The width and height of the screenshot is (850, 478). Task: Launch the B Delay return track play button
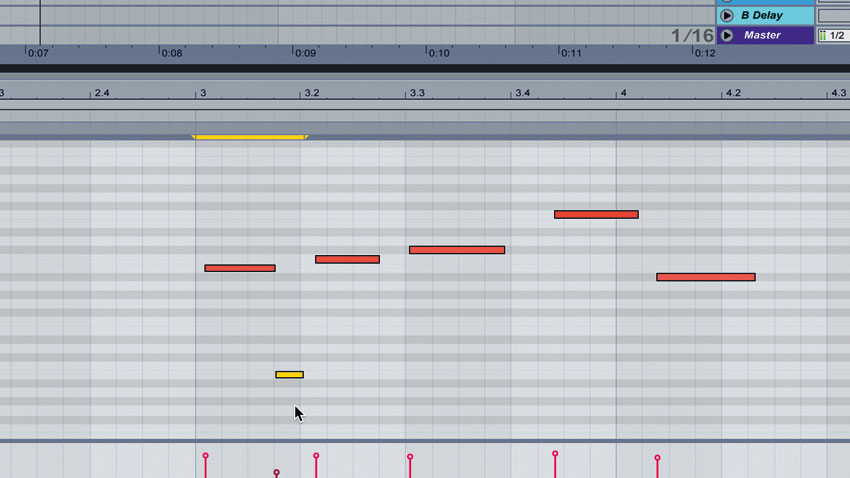coord(727,16)
